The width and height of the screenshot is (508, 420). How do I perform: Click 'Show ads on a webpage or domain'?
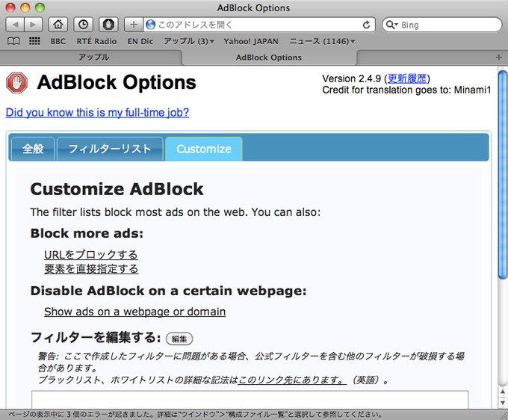click(134, 312)
